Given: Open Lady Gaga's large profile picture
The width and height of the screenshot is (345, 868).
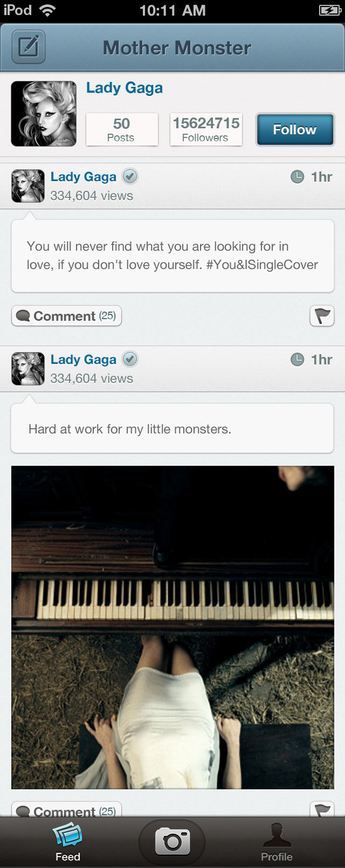Looking at the screenshot, I should coord(44,114).
